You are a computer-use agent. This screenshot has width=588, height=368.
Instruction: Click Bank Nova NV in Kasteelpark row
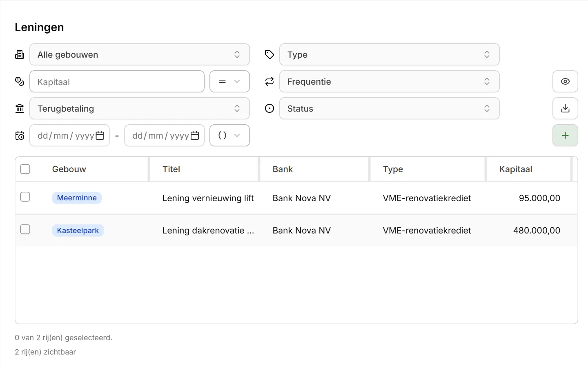click(302, 231)
